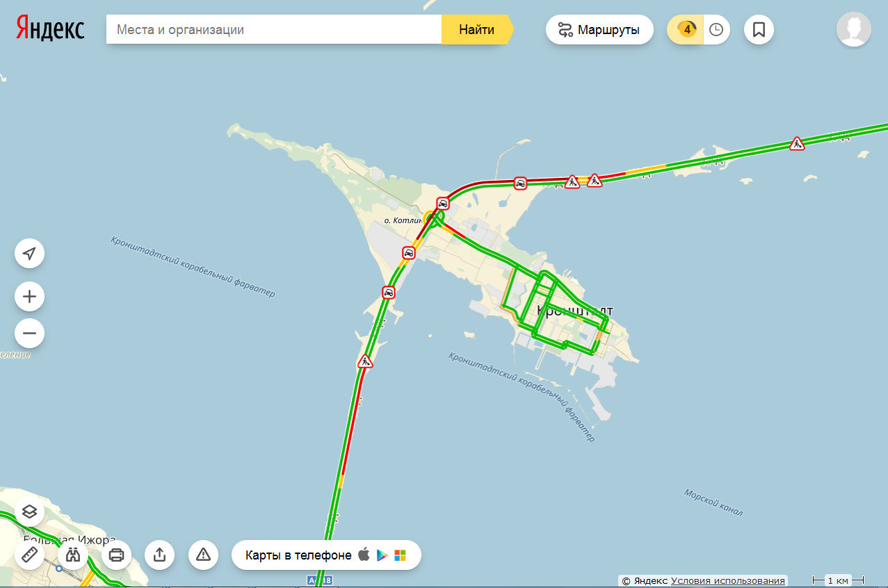
Task: Open the Маршруты route planner
Action: pos(599,30)
